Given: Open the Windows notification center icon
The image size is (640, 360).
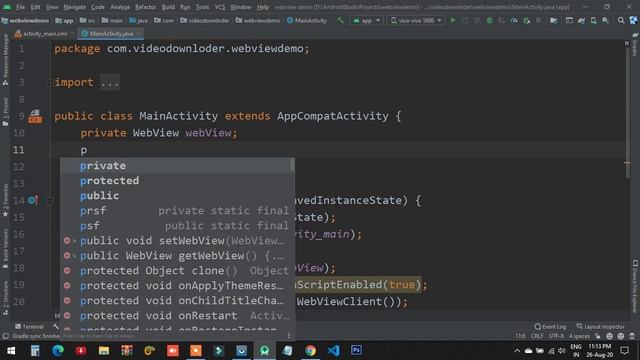Looking at the screenshot, I should point(624,351).
